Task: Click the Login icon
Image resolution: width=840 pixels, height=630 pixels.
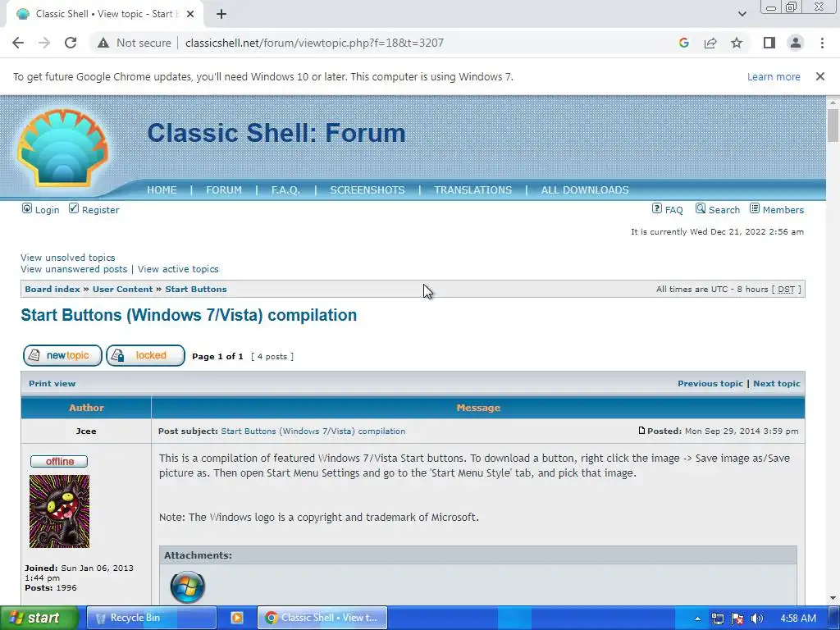Action: click(x=27, y=208)
